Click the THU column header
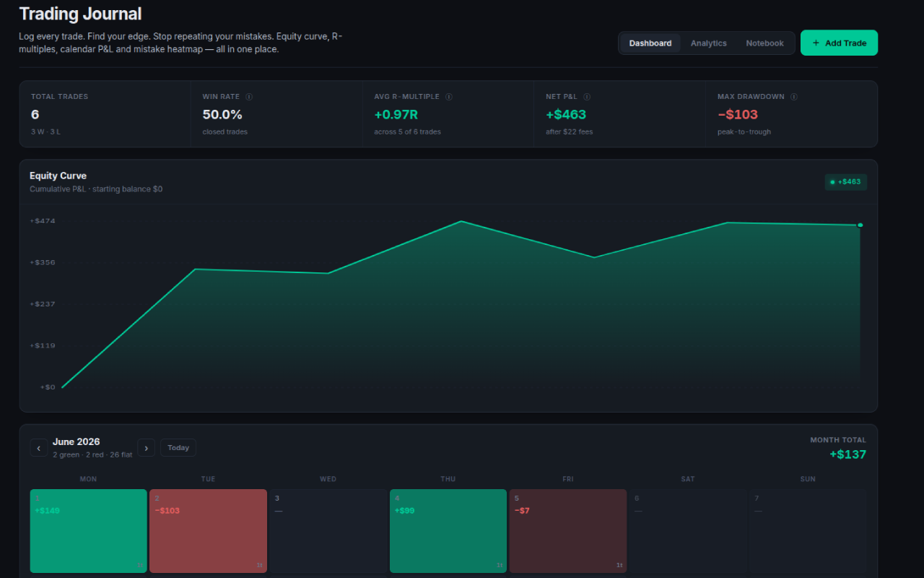Image resolution: width=924 pixels, height=578 pixels. pos(448,479)
